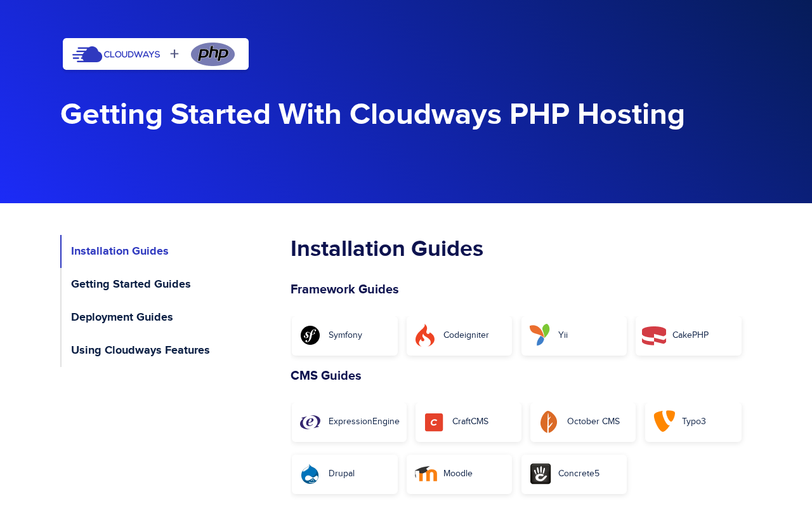Click the Moodle logo icon
Viewport: 812px width, 508px height.
pyautogui.click(x=426, y=474)
